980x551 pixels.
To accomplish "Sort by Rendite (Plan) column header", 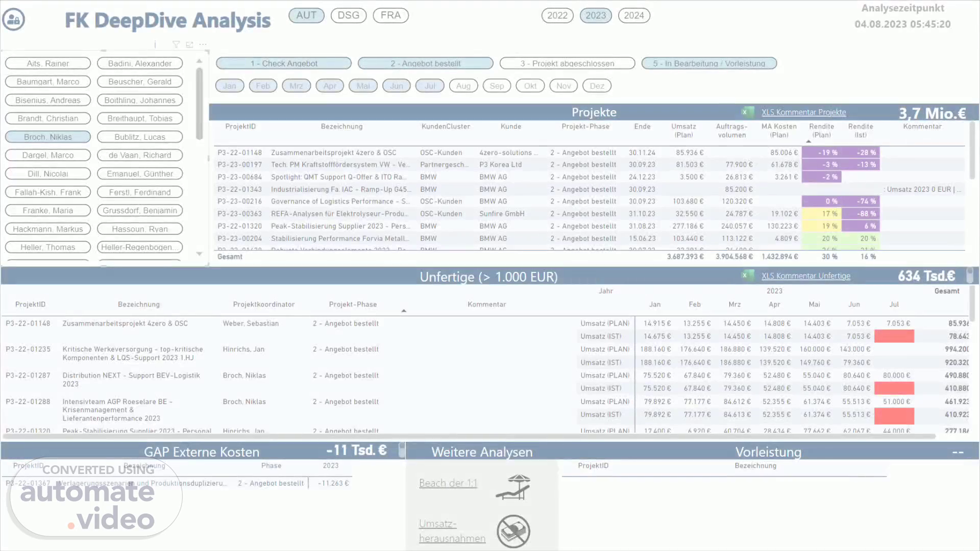I will point(821,131).
